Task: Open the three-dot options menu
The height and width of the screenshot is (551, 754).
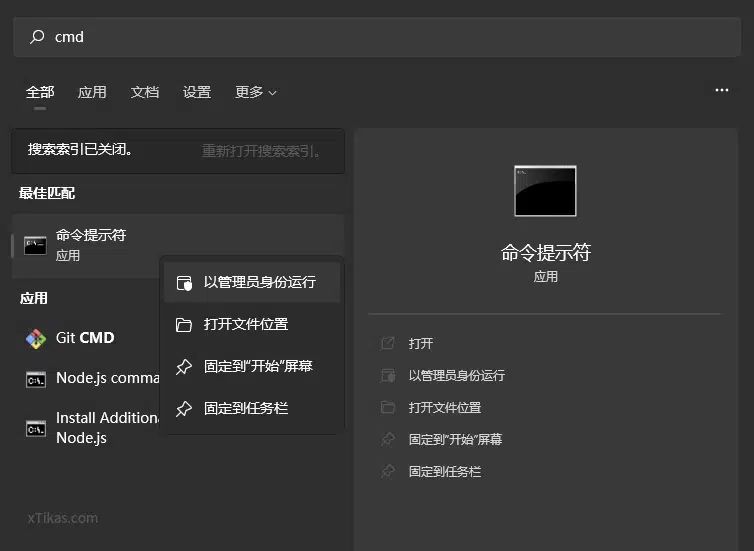Action: point(722,90)
